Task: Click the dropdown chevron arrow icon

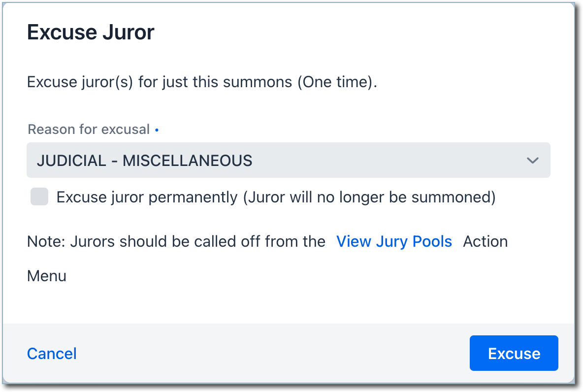Action: click(532, 161)
